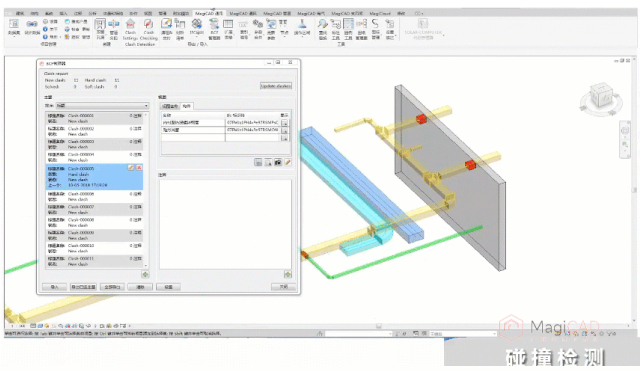Viewport: 643px width, 371px height.
Task: Select the Clash-000011 row in the list
Action: click(x=95, y=261)
